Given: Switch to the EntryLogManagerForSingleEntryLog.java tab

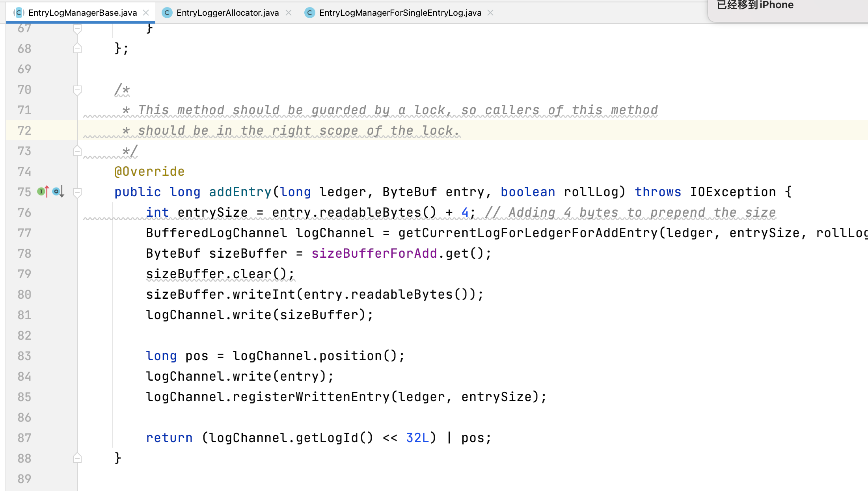Looking at the screenshot, I should click(x=400, y=13).
